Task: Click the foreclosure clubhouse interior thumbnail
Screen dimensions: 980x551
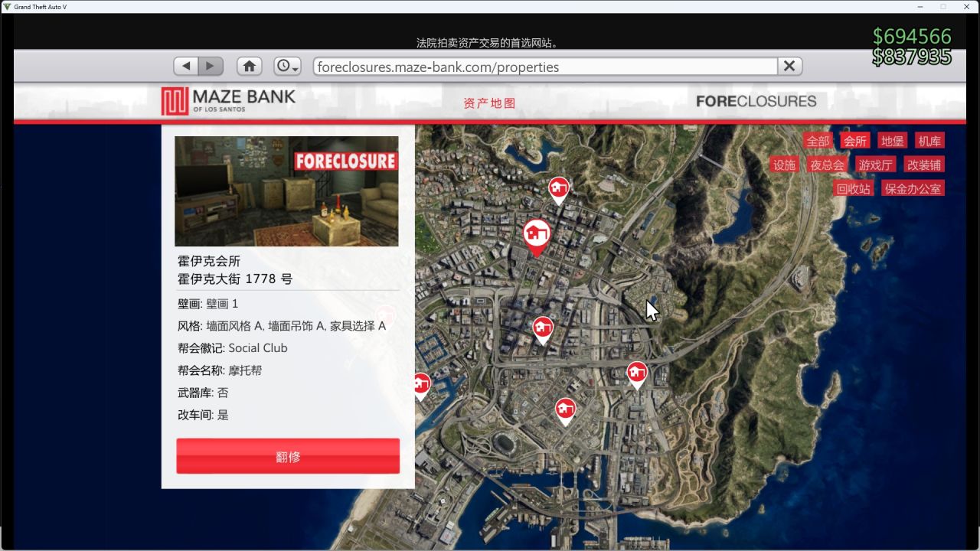Action: click(x=286, y=191)
